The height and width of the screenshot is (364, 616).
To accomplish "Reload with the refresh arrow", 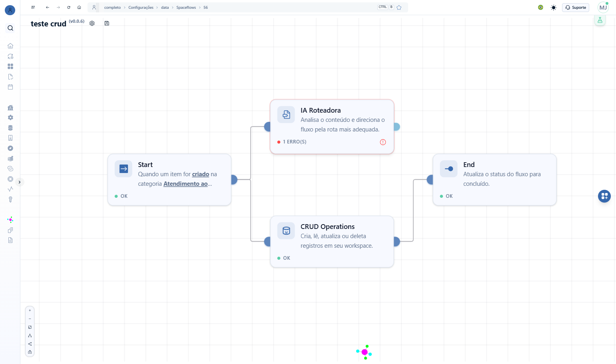I will point(69,7).
